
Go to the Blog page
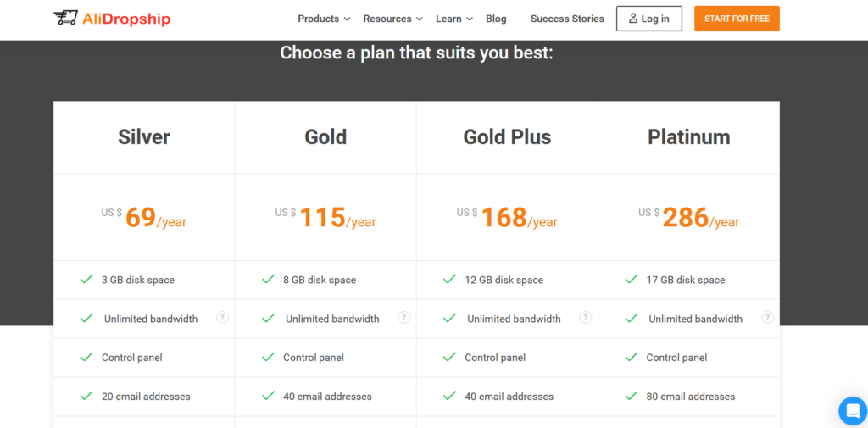coord(496,19)
